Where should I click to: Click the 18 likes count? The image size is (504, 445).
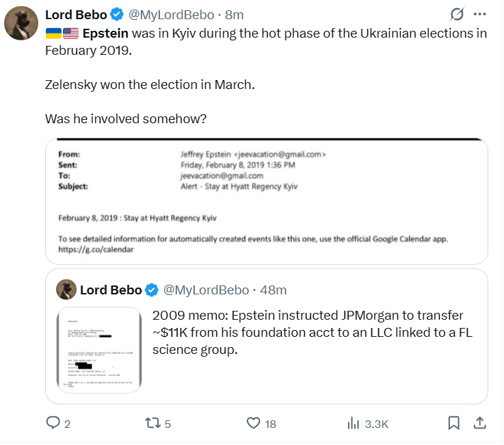click(x=270, y=424)
